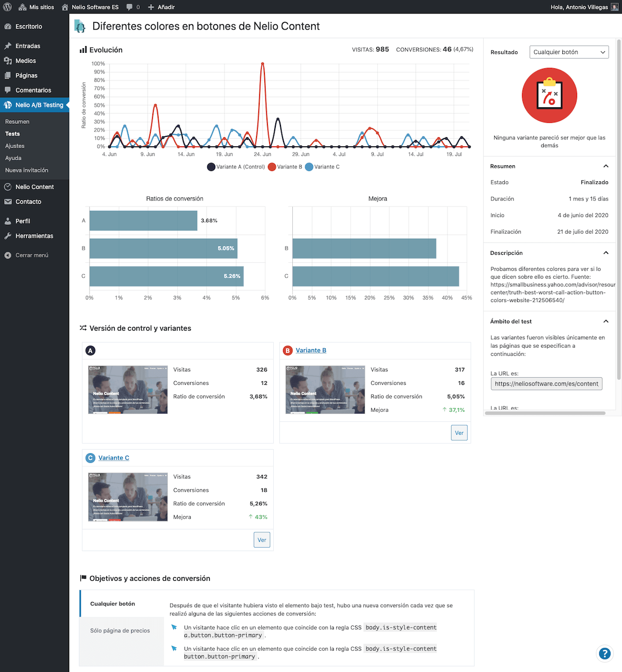Open the help question mark button
Screen dimensions: 622x672
coord(604,653)
